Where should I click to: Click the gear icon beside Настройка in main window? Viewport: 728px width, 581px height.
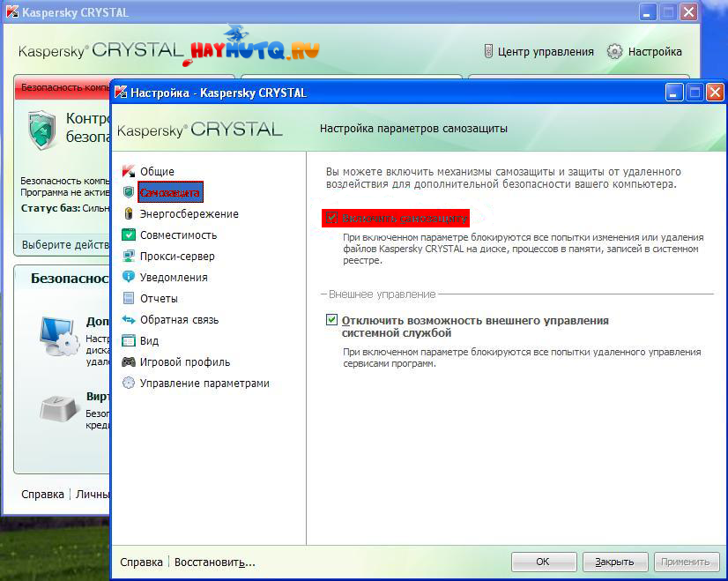(x=614, y=51)
